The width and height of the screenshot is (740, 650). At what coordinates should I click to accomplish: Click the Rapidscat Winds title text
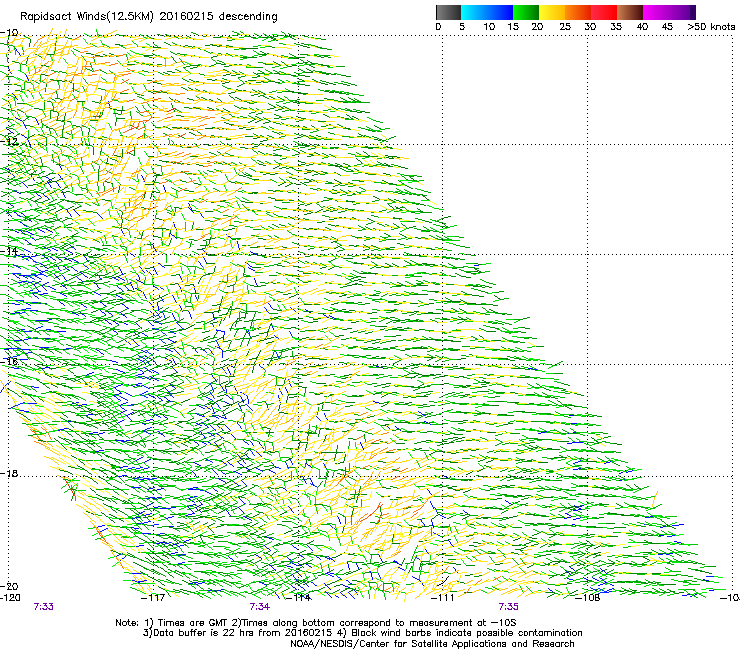pyautogui.click(x=149, y=17)
